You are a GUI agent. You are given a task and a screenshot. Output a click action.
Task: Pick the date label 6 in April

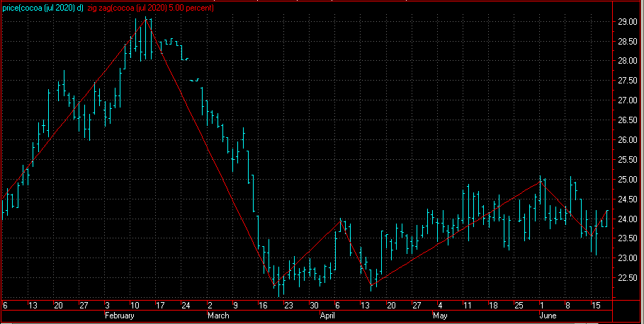pyautogui.click(x=338, y=306)
